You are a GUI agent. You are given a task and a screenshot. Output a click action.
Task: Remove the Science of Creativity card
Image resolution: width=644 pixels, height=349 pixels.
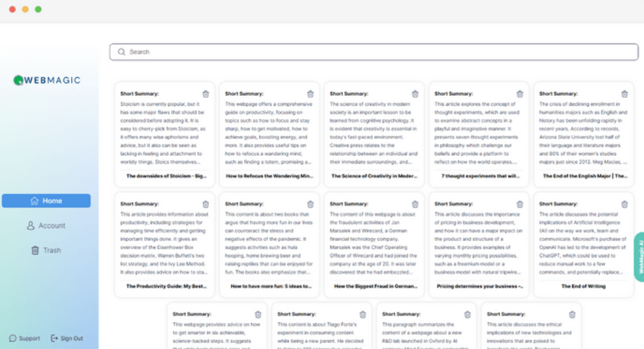(415, 94)
